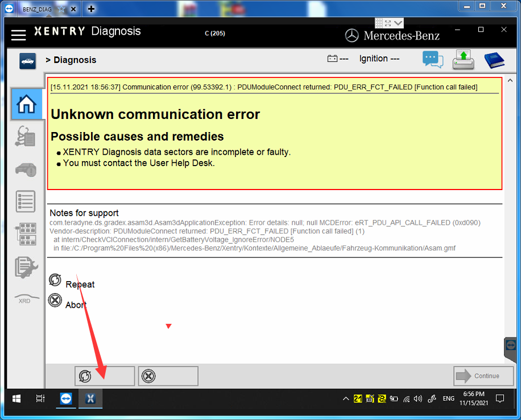Click the network Wi-Fi tray icon
The width and height of the screenshot is (521, 420).
point(406,399)
